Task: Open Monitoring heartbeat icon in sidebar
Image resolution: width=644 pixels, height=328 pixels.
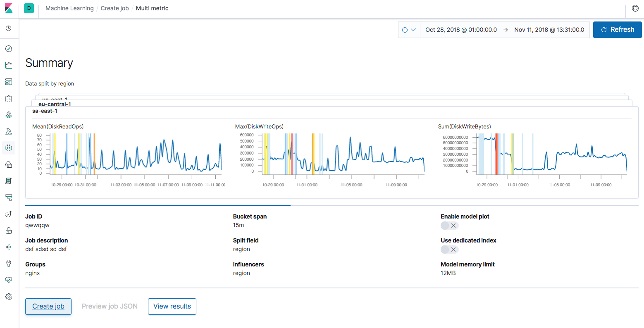Action: pos(9,280)
